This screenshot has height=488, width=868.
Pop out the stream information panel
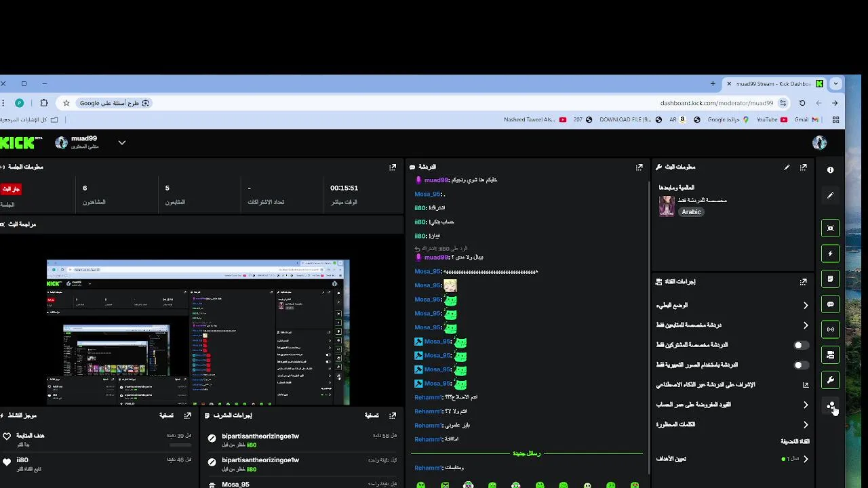coord(804,167)
